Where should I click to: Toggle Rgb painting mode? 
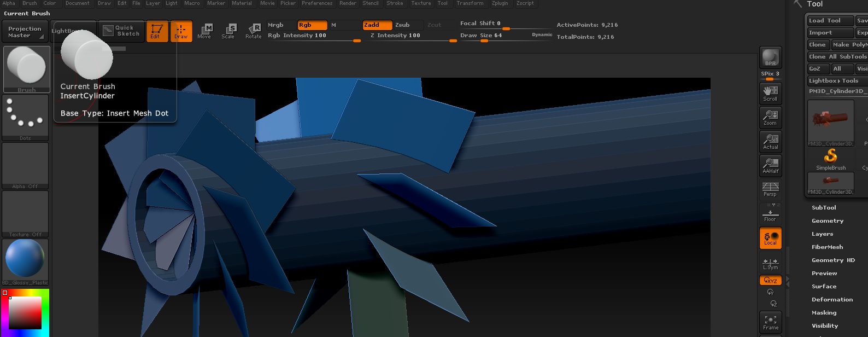click(312, 25)
